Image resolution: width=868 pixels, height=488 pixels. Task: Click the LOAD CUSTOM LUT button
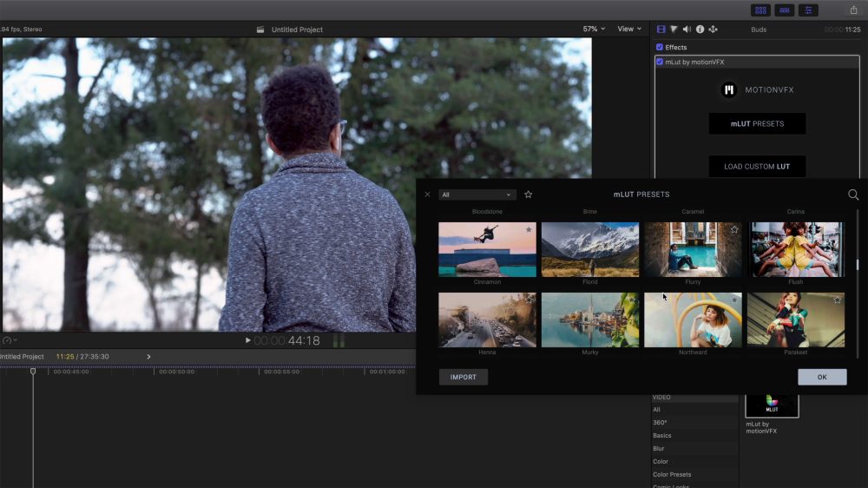click(x=757, y=166)
